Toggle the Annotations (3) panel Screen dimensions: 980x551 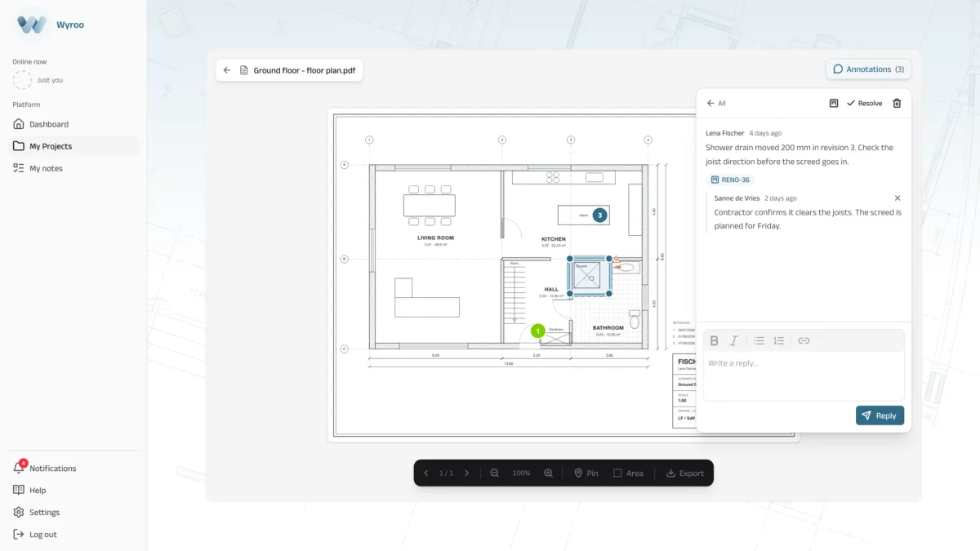tap(868, 69)
